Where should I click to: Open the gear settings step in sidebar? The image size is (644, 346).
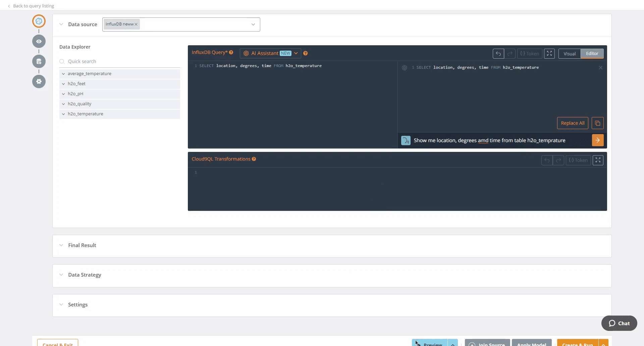(x=39, y=81)
